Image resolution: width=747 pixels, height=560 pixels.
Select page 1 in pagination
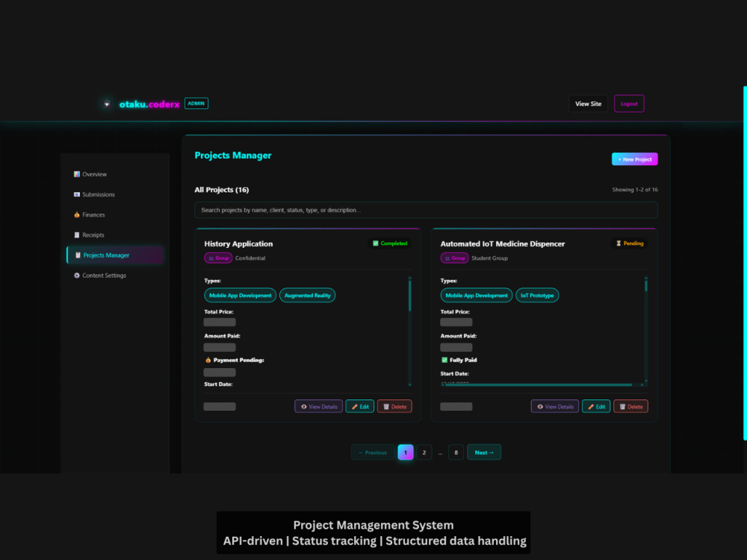coord(406,452)
